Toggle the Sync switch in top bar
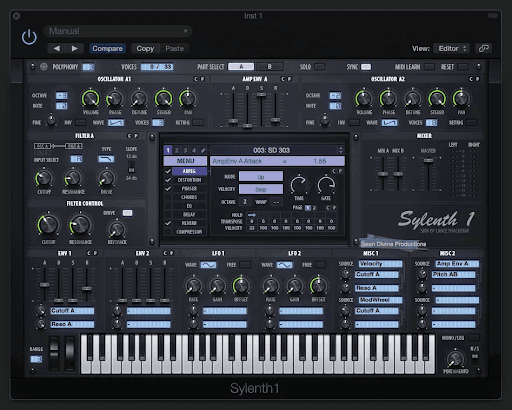Viewport: 512px width, 410px height. pyautogui.click(x=366, y=67)
